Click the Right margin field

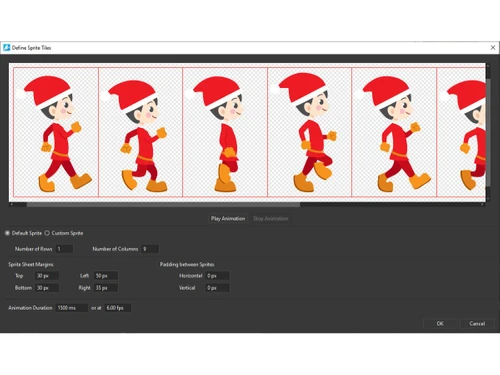pos(106,288)
